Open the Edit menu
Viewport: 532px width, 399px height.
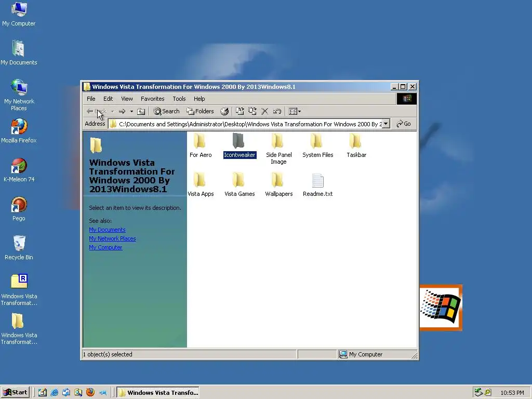click(x=108, y=99)
